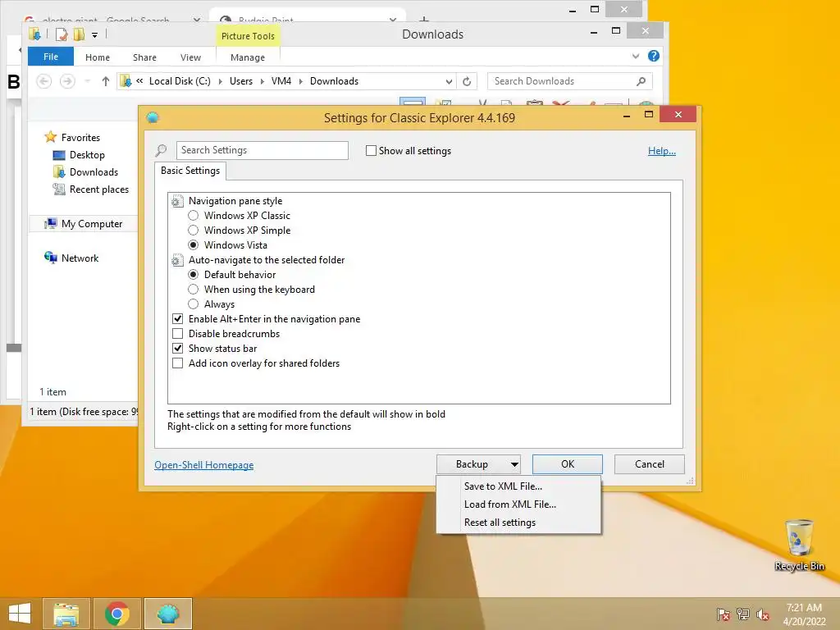Check Disable breadcrumbs
The width and height of the screenshot is (840, 630).
pos(178,334)
